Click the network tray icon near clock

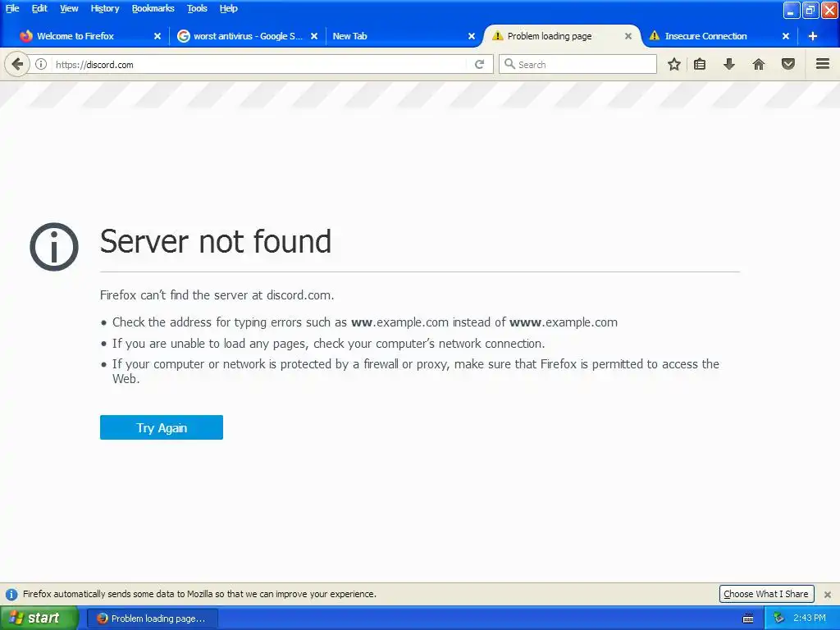pyautogui.click(x=779, y=619)
